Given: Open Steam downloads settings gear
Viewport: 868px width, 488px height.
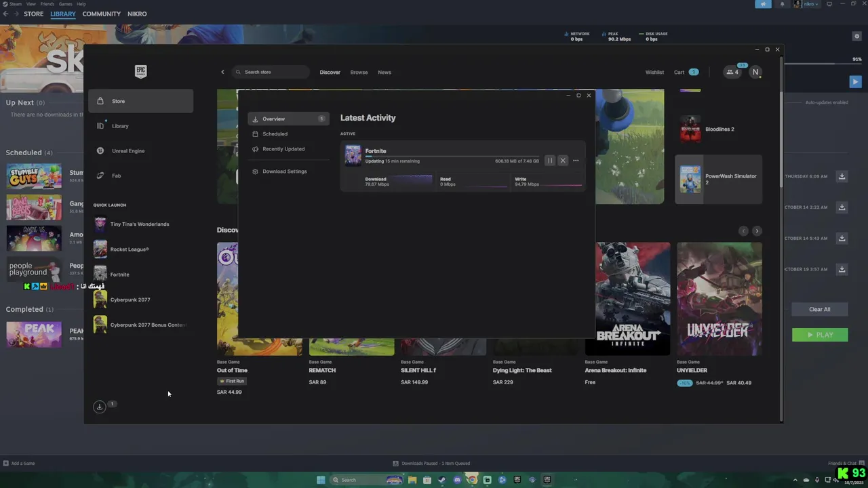Looking at the screenshot, I should tap(856, 36).
